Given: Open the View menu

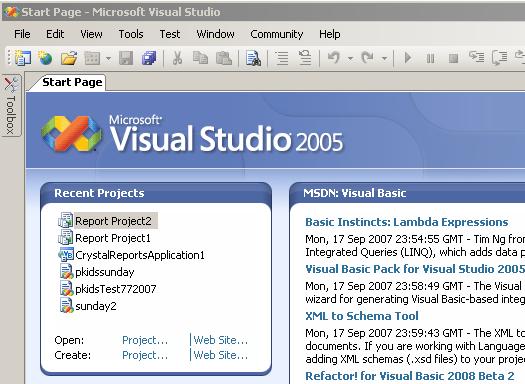Looking at the screenshot, I should (91, 34).
